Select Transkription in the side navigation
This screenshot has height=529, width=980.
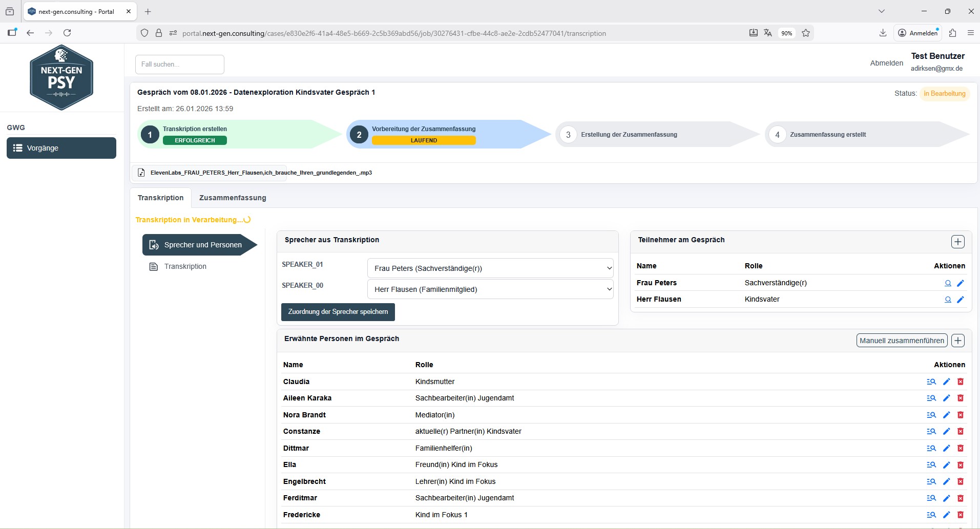click(x=185, y=266)
